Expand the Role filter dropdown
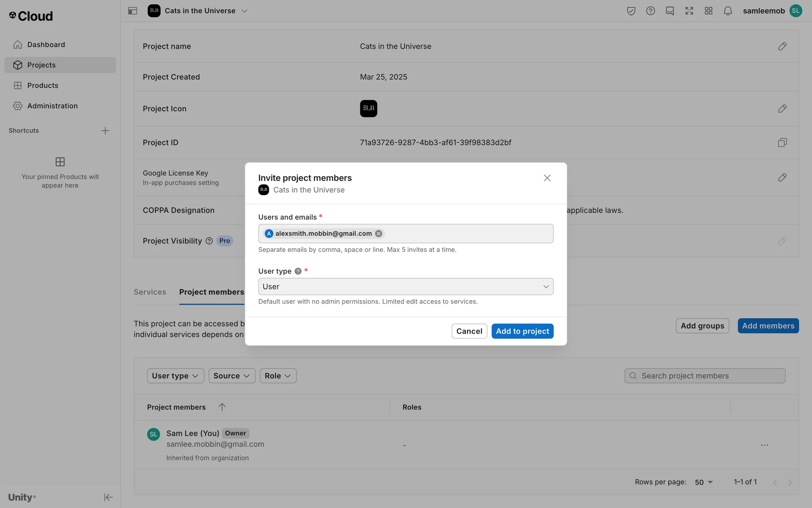Image resolution: width=812 pixels, height=508 pixels. coord(277,376)
